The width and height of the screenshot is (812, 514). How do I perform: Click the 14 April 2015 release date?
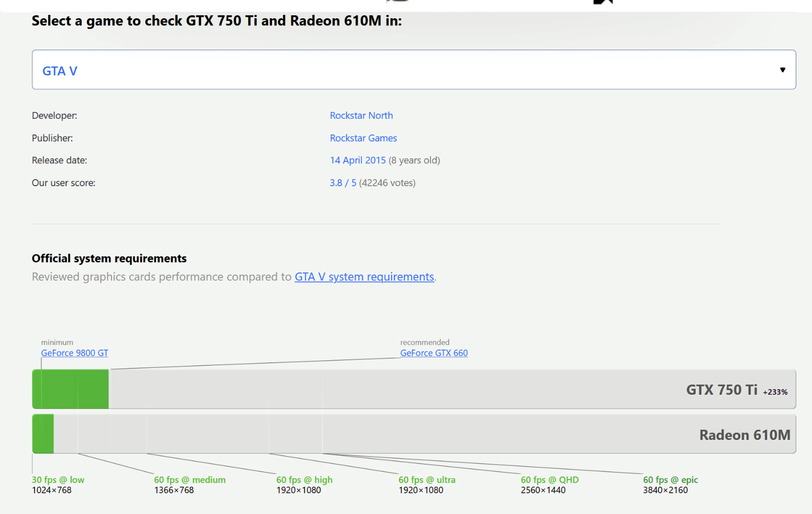coord(358,160)
